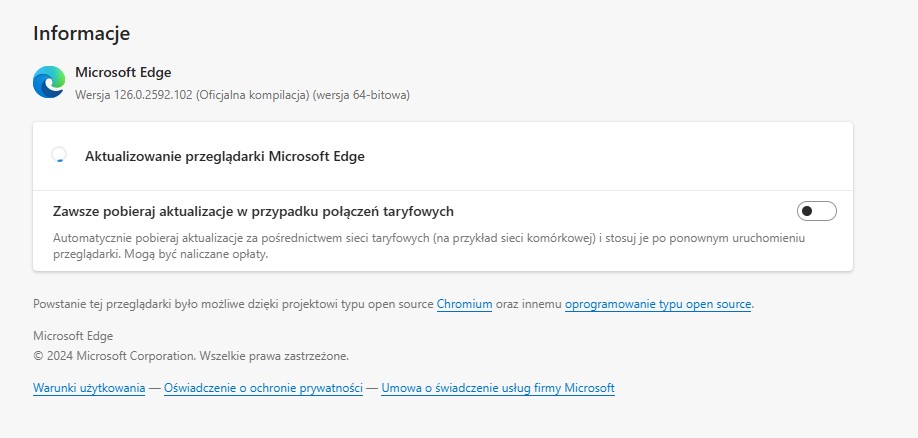The image size is (918, 438).
Task: Click 'Aktualizowanie przeglądarki Microsoft Edge' status text
Action: [x=225, y=156]
